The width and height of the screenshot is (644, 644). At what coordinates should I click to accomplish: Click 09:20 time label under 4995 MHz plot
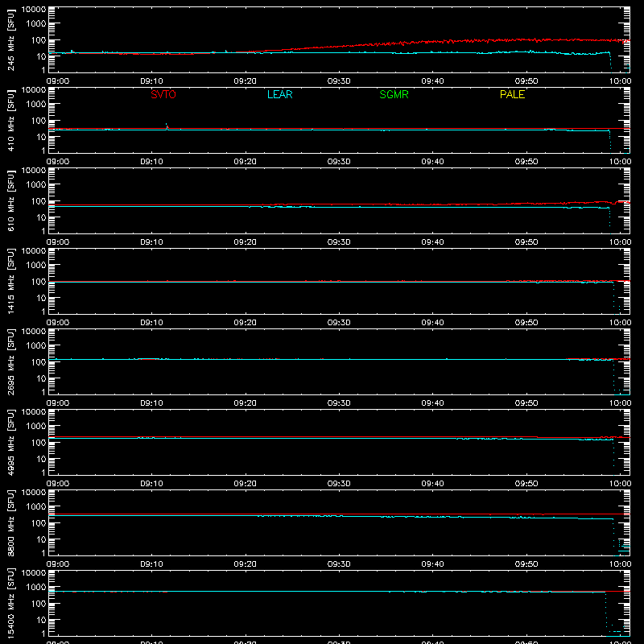246,484
